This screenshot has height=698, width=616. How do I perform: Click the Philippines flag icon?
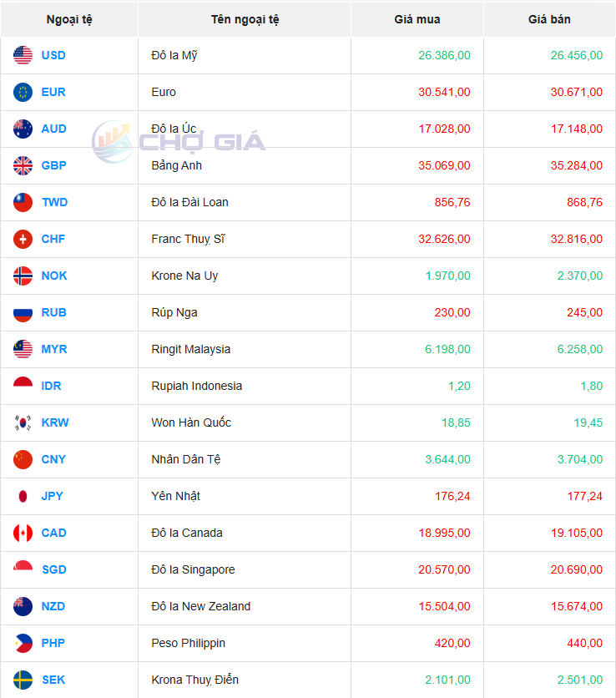pyautogui.click(x=23, y=644)
